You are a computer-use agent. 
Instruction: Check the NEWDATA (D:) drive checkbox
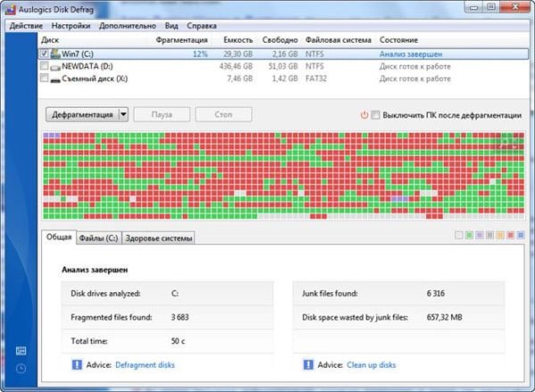(44, 66)
